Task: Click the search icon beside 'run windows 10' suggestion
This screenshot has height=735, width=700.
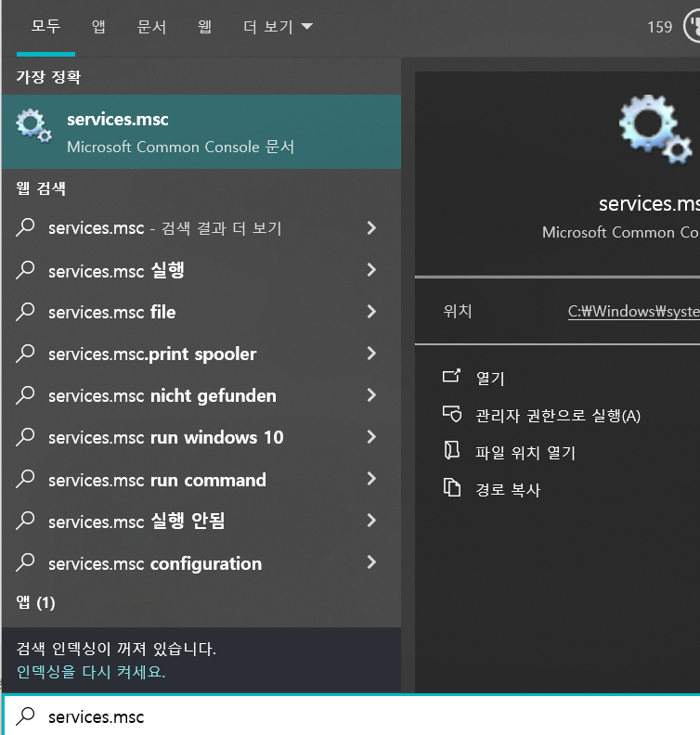Action: (x=25, y=437)
